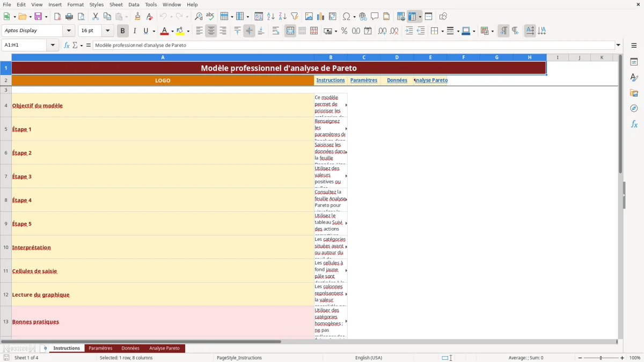644x362 pixels.
Task: Click the zoom out minus button
Action: [580, 358]
